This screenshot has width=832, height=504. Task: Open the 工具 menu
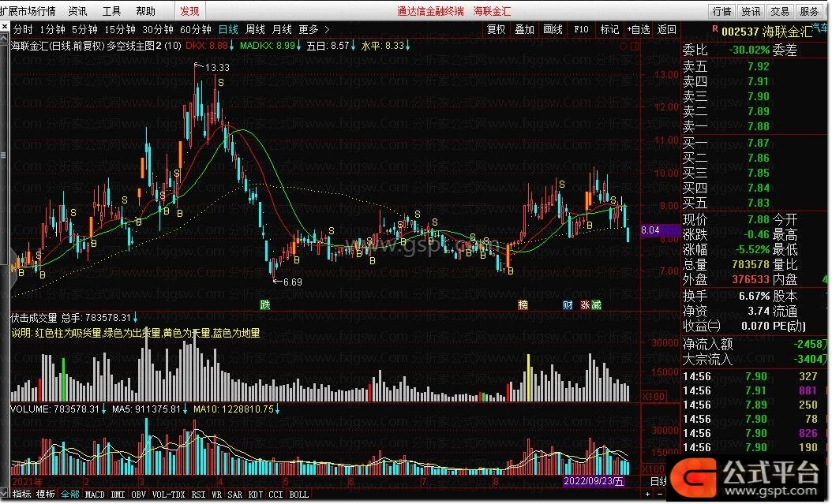coord(111,11)
